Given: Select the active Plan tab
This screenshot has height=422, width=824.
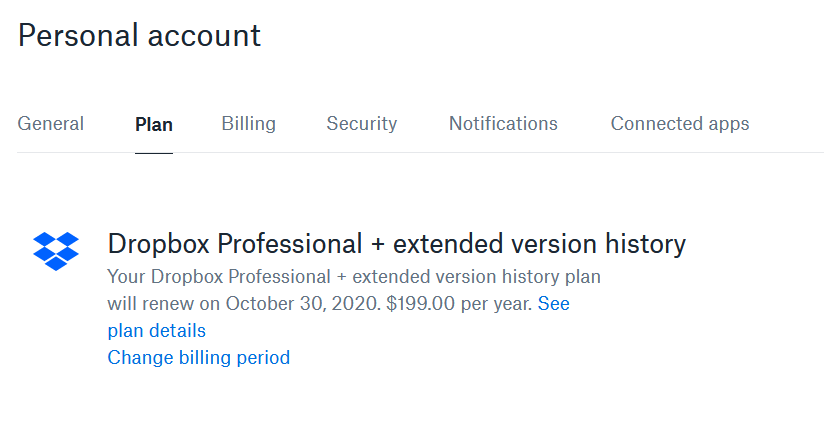Looking at the screenshot, I should click(154, 125).
